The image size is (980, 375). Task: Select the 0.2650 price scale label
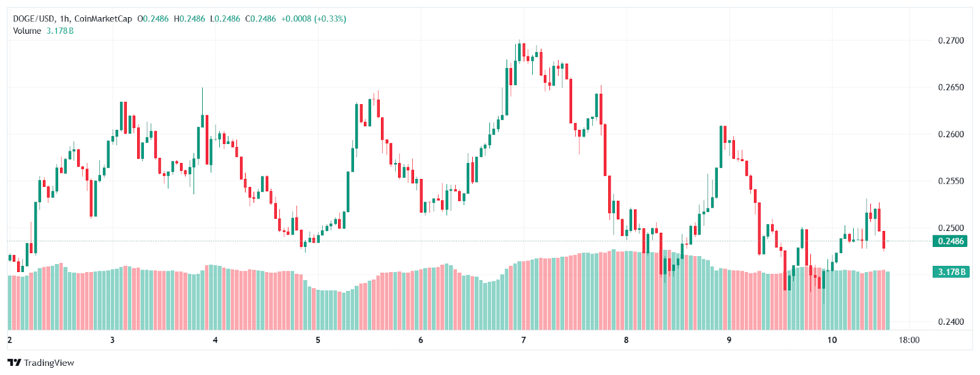pyautogui.click(x=951, y=87)
